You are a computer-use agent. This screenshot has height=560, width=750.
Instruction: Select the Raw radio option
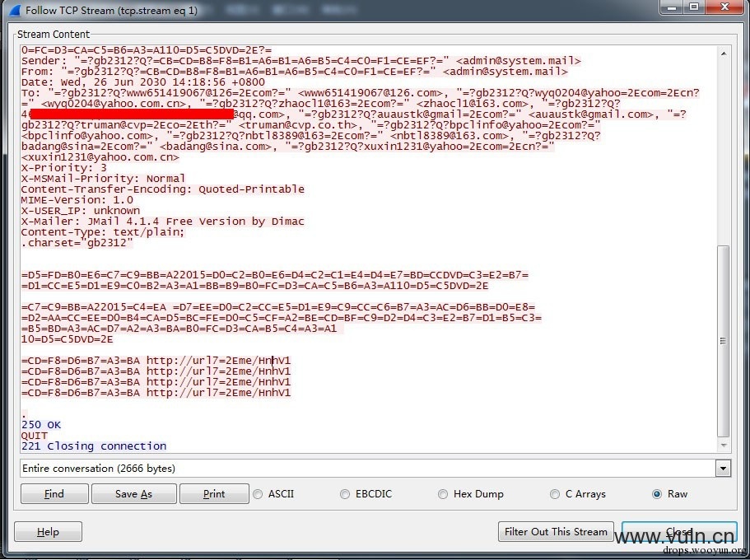[657, 494]
